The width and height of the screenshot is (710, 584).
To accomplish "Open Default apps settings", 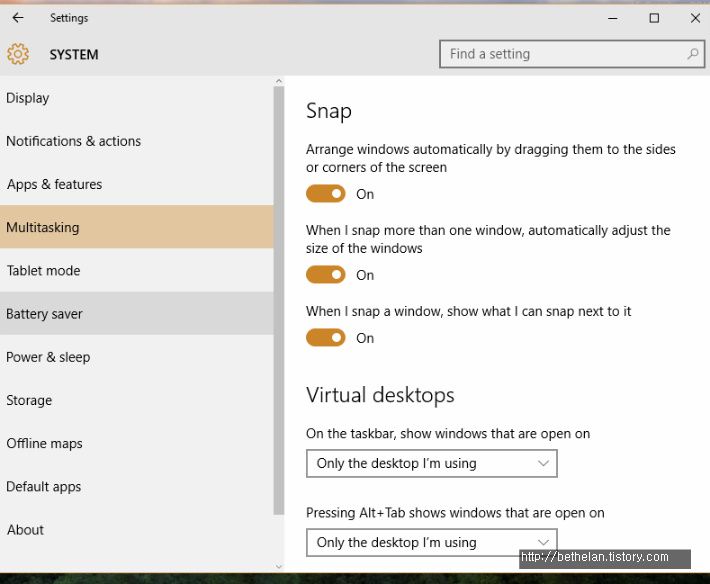I will (x=137, y=487).
